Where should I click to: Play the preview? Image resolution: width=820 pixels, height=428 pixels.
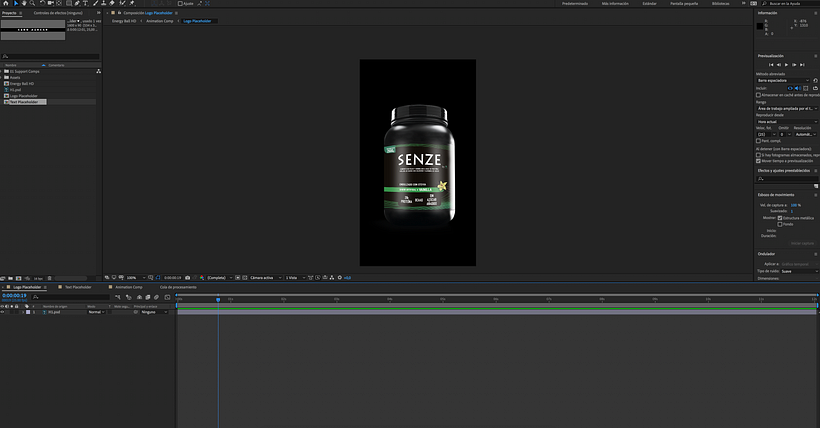point(786,65)
